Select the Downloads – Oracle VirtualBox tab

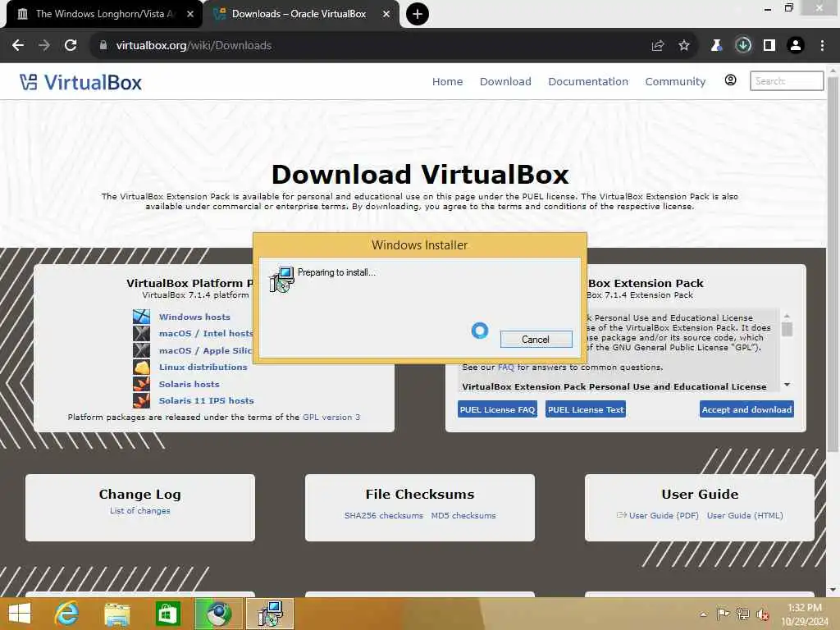pos(299,14)
